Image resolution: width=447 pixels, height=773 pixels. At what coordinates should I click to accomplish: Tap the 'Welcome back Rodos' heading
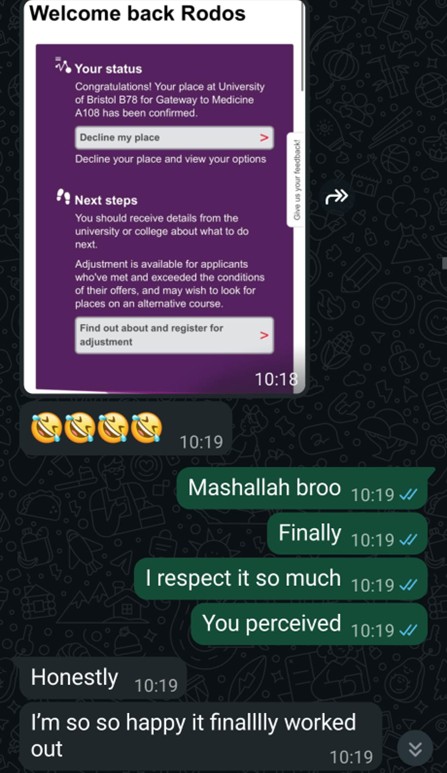click(138, 13)
